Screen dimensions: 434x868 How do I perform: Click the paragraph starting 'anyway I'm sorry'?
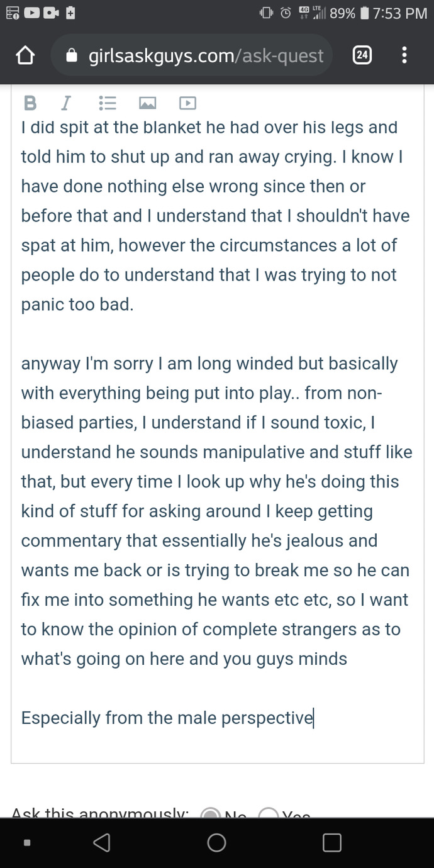215,511
